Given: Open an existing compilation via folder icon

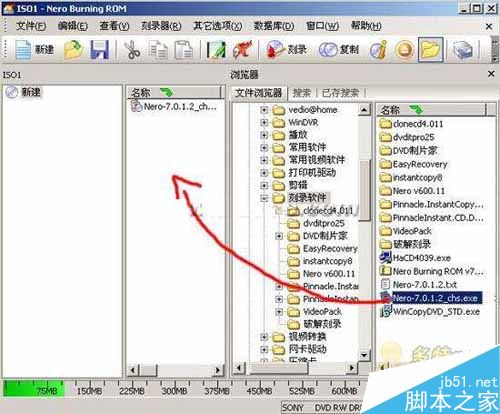Looking at the screenshot, I should pyautogui.click(x=74, y=50).
